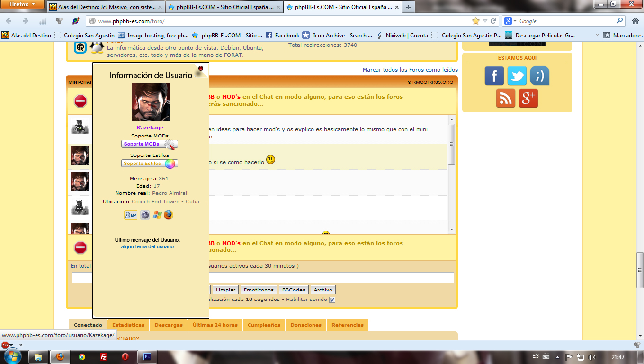Expand the bookmarks overflow chevron

pos(597,35)
